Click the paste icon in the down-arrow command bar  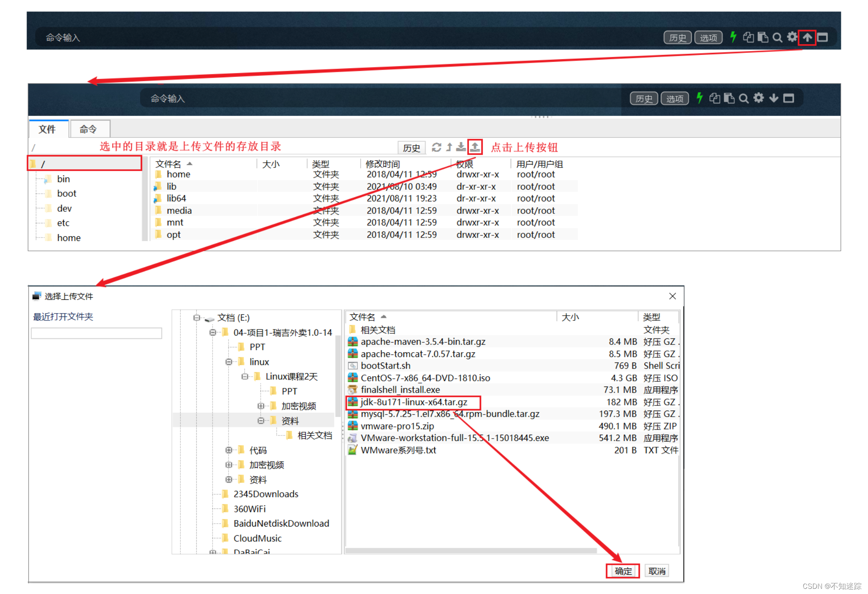pos(729,98)
